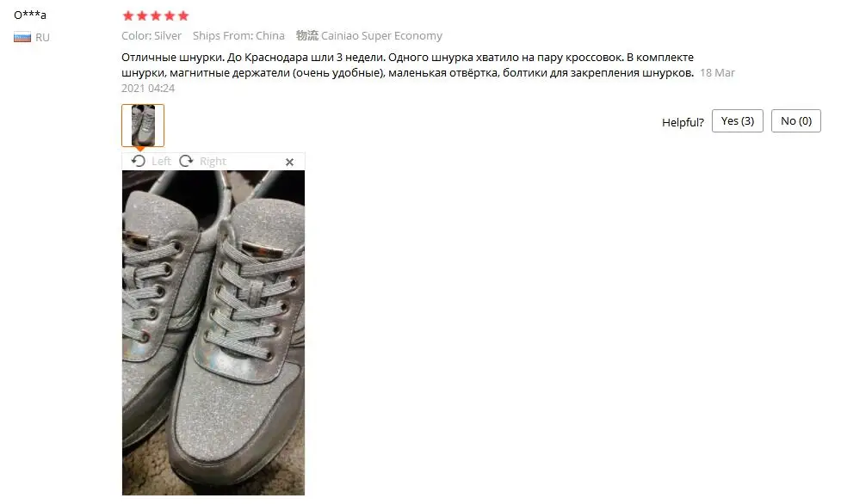Vote No (0) on helpfulness
This screenshot has width=841, height=504.
[x=796, y=121]
